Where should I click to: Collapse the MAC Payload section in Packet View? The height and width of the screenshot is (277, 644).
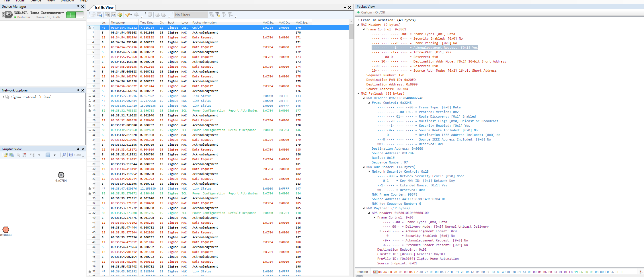tap(358, 93)
